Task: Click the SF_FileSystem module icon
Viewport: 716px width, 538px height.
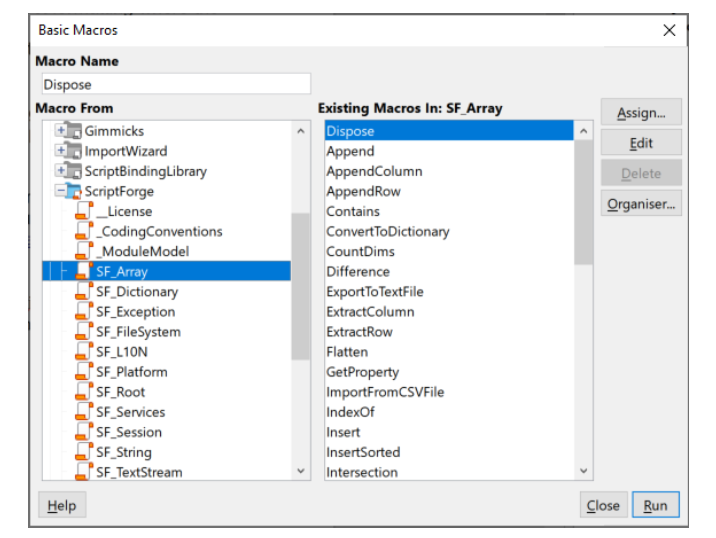Action: (x=84, y=332)
